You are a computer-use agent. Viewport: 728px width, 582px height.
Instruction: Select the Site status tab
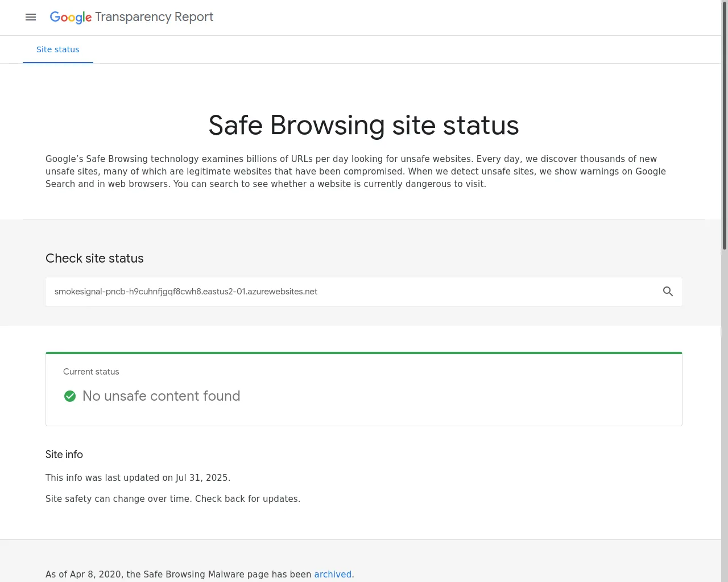pyautogui.click(x=58, y=49)
